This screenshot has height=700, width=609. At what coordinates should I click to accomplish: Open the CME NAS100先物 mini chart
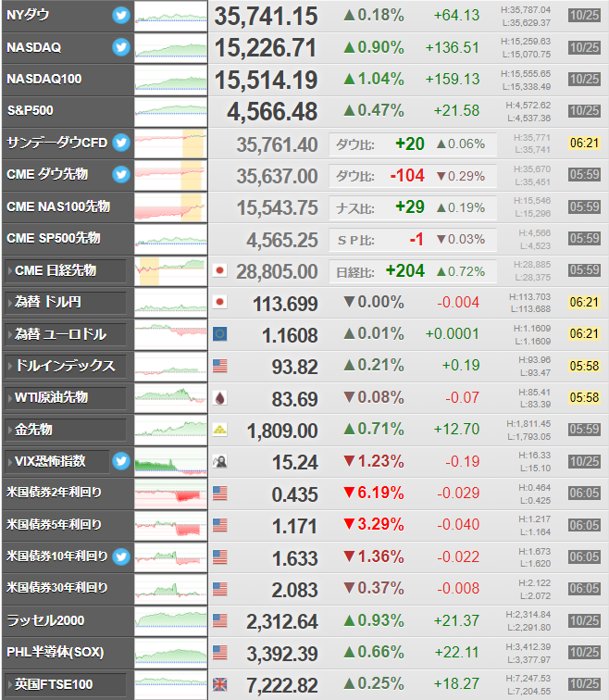(x=171, y=207)
